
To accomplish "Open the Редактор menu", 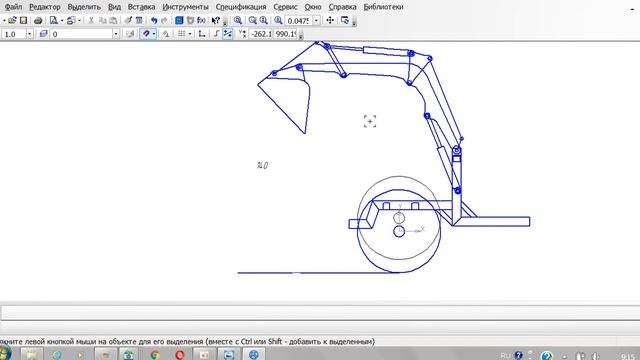I will [x=44, y=7].
